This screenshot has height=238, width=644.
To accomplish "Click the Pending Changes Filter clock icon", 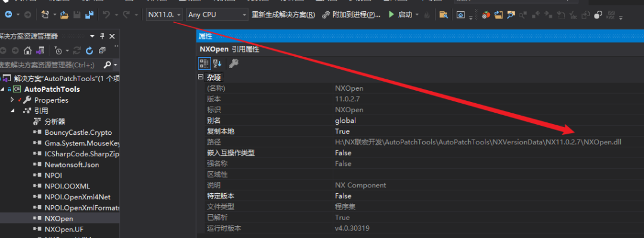I will [x=58, y=51].
